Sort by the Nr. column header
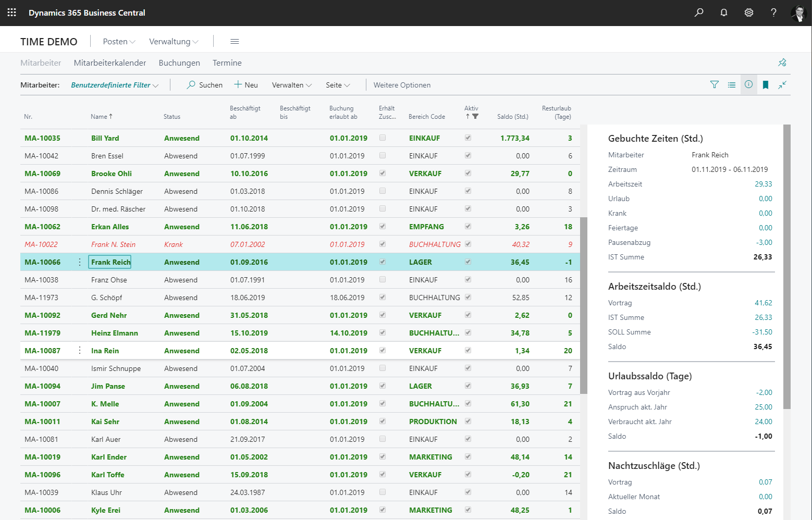This screenshot has height=520, width=812. [x=28, y=117]
